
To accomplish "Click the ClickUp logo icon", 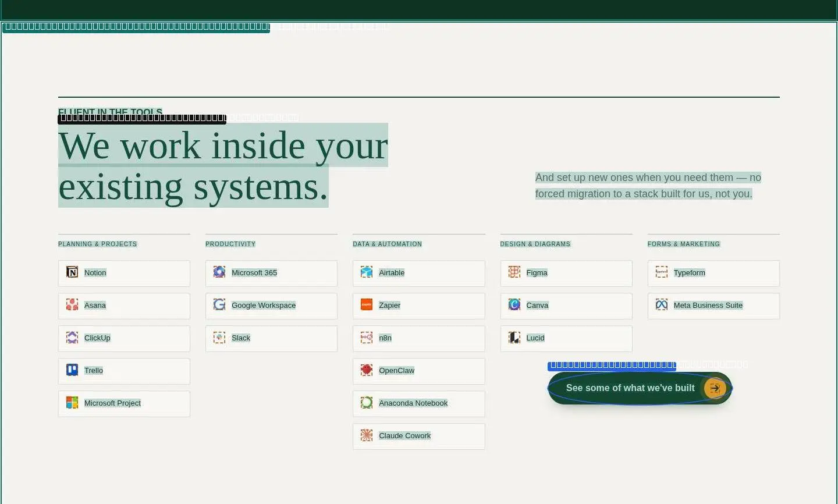I will point(72,337).
